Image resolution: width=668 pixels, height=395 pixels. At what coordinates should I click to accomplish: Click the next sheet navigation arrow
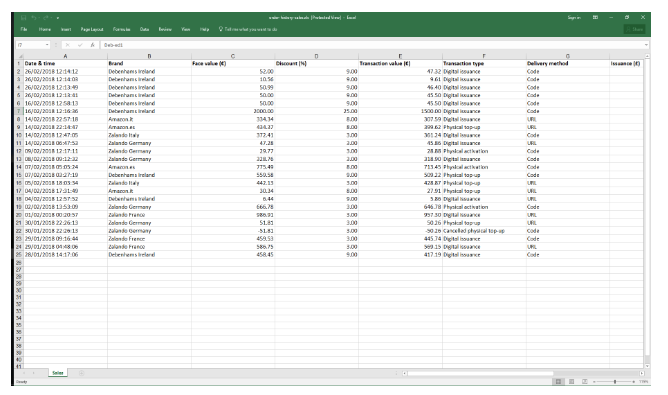pos(34,373)
